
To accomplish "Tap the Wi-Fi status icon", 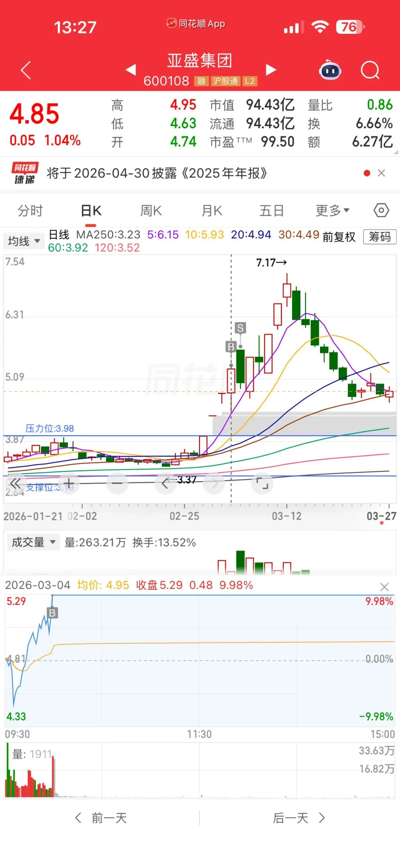I will [320, 27].
